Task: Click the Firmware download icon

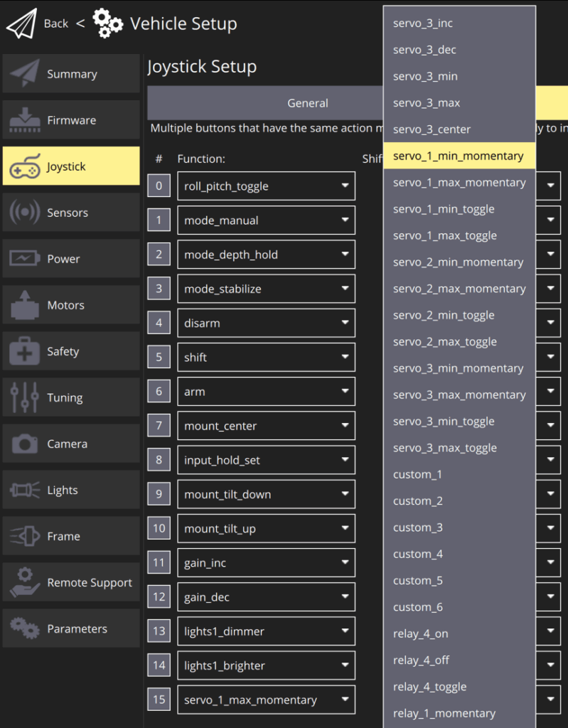Action: pos(25,119)
